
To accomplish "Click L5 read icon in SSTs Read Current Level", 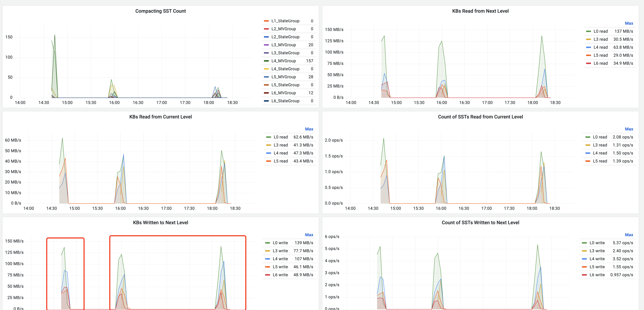I will click(588, 161).
